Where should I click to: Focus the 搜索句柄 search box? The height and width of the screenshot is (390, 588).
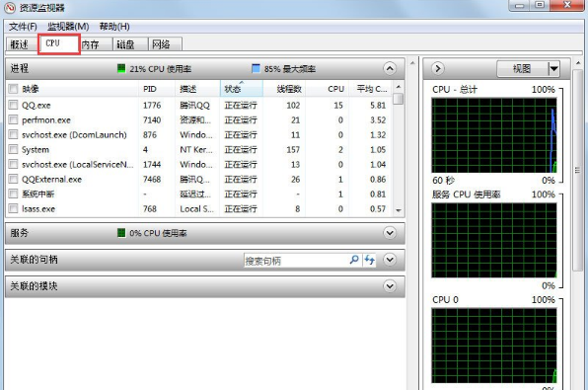(x=296, y=261)
